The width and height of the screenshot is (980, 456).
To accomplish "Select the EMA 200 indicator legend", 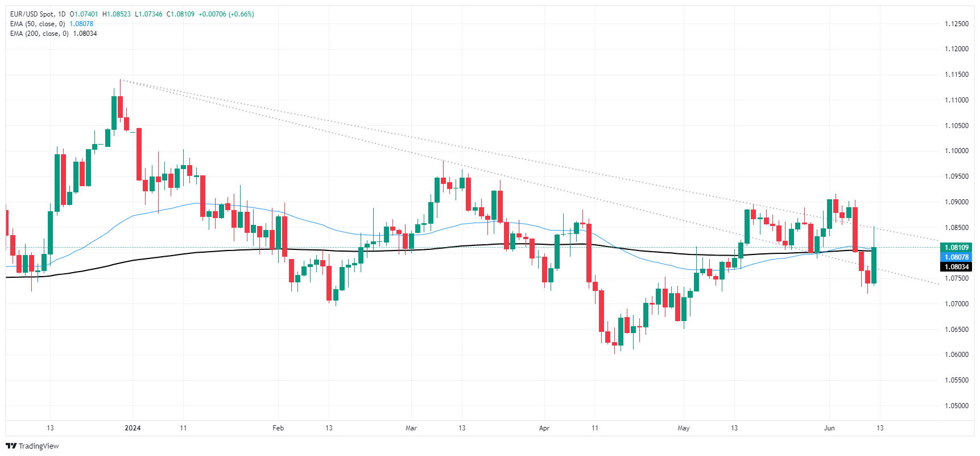I will (x=39, y=34).
